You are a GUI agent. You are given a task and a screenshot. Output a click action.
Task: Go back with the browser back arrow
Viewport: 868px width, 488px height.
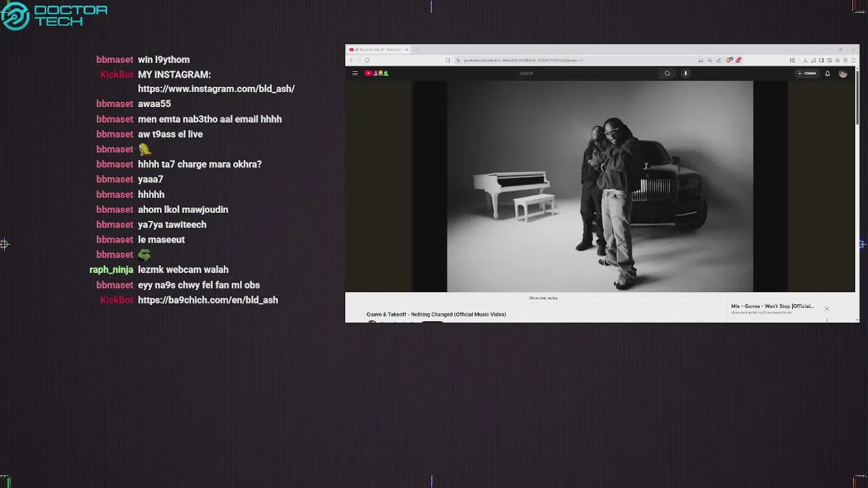[351, 60]
